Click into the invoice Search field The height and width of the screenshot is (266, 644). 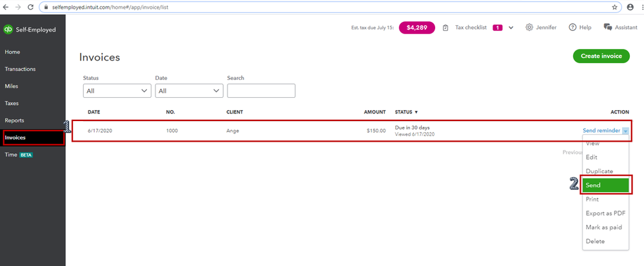tap(260, 91)
